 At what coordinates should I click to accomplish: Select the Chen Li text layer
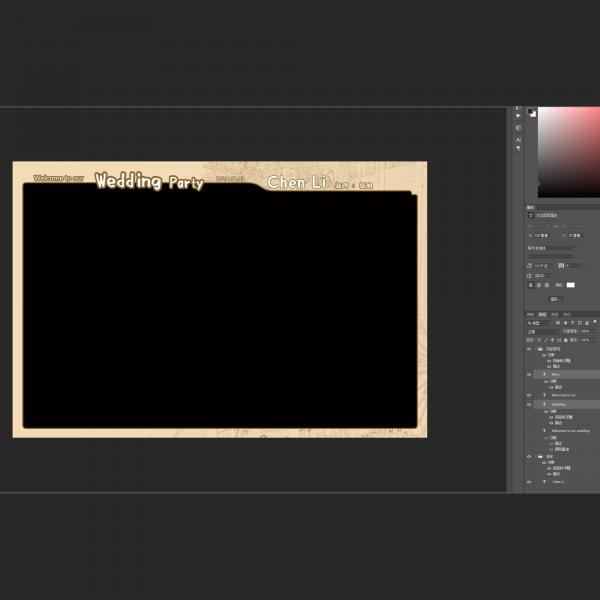[558, 482]
